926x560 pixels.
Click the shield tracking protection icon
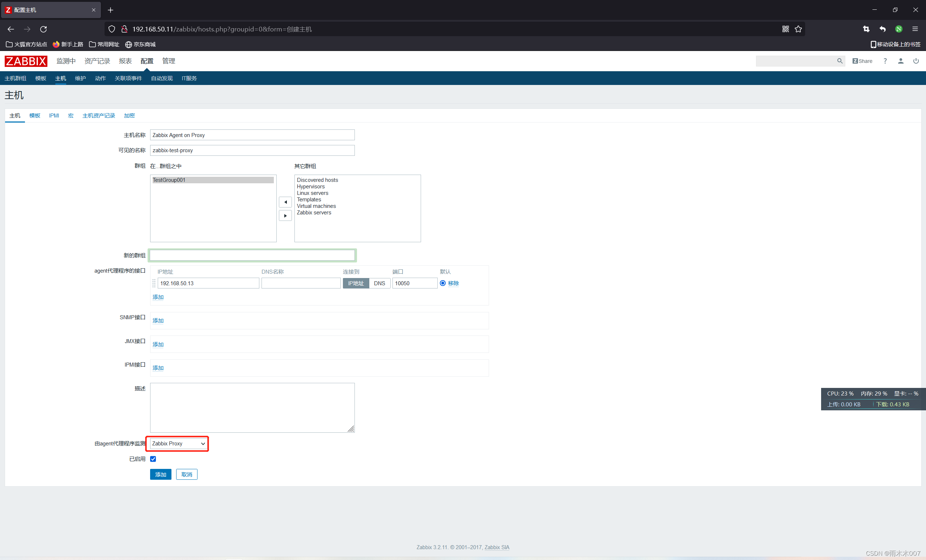coord(112,29)
